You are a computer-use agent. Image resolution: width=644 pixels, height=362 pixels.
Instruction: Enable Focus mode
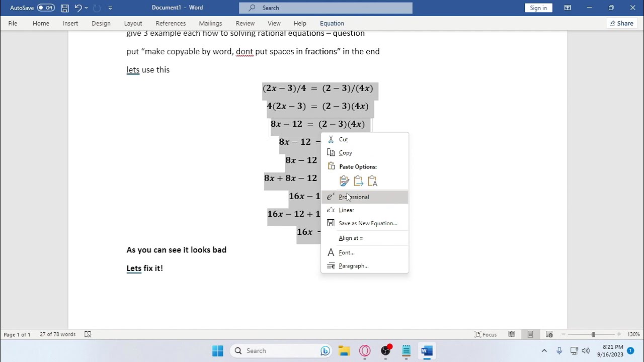(486, 334)
